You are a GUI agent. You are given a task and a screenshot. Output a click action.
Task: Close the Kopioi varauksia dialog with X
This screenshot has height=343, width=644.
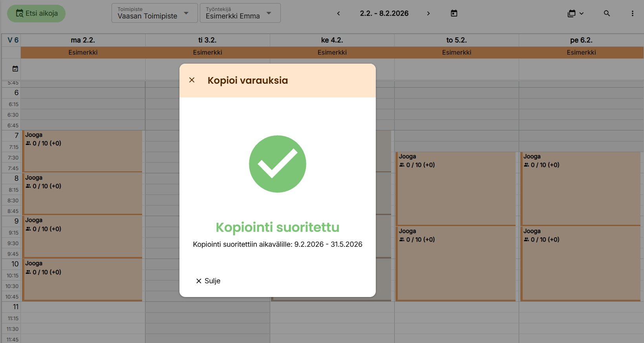coord(192,80)
